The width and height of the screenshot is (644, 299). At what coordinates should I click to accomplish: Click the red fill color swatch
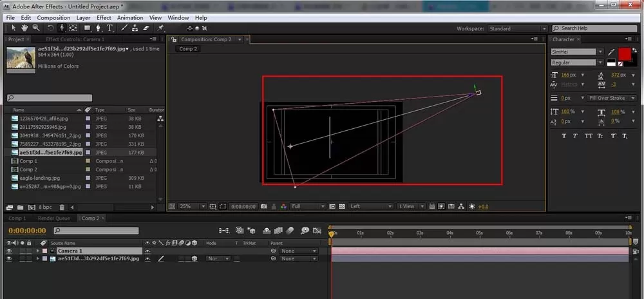tap(624, 54)
